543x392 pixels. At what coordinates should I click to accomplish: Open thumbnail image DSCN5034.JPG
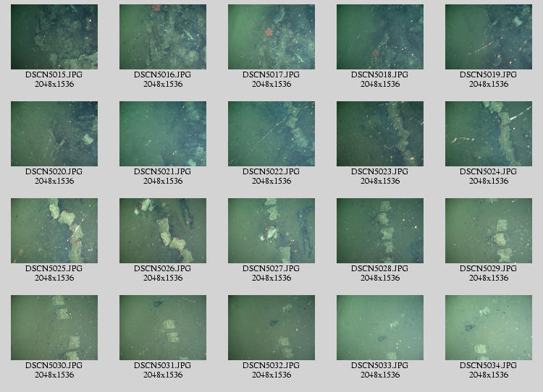[x=489, y=328]
